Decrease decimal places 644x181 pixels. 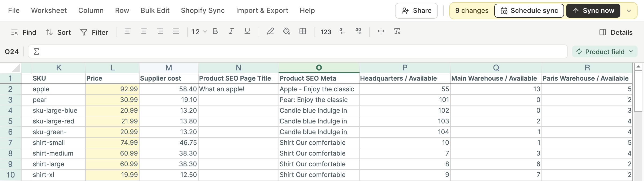point(342,32)
